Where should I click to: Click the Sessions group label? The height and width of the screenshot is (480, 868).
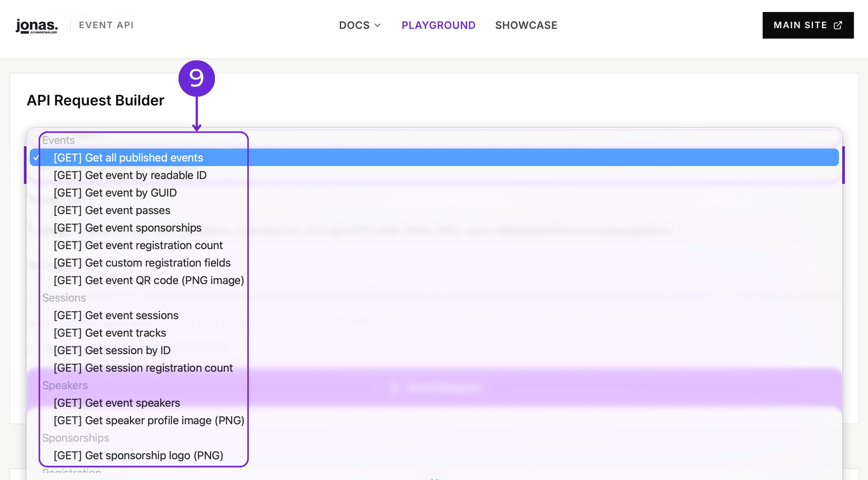coord(64,297)
